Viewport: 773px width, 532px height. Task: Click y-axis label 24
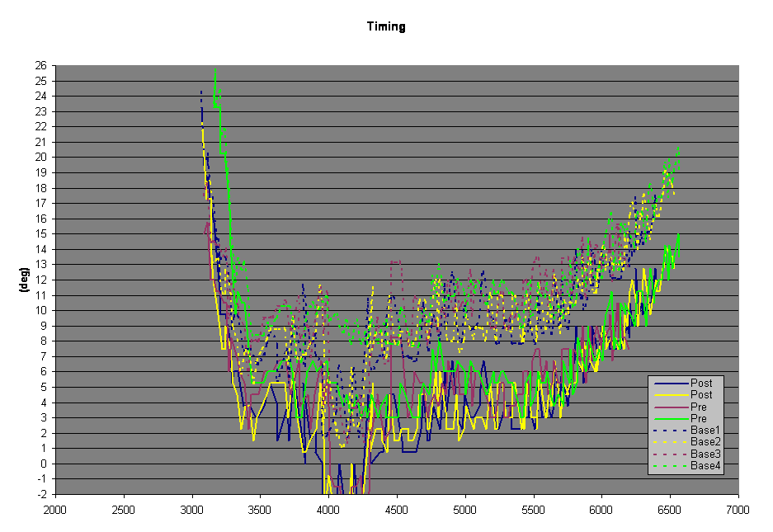click(x=41, y=97)
